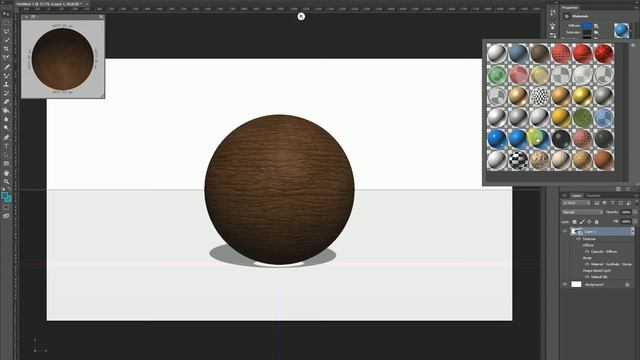The image size is (640, 360).
Task: Collapse the Layer 1 effects arrow
Action: pyautogui.click(x=633, y=231)
